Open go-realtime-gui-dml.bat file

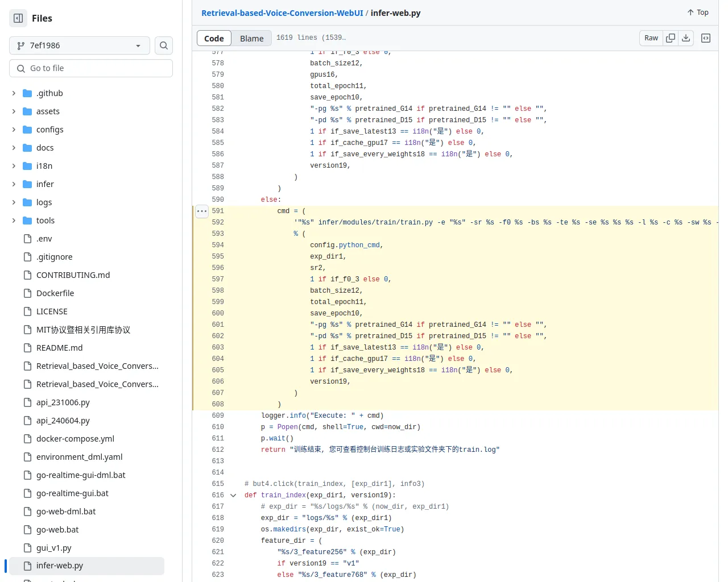click(x=81, y=475)
